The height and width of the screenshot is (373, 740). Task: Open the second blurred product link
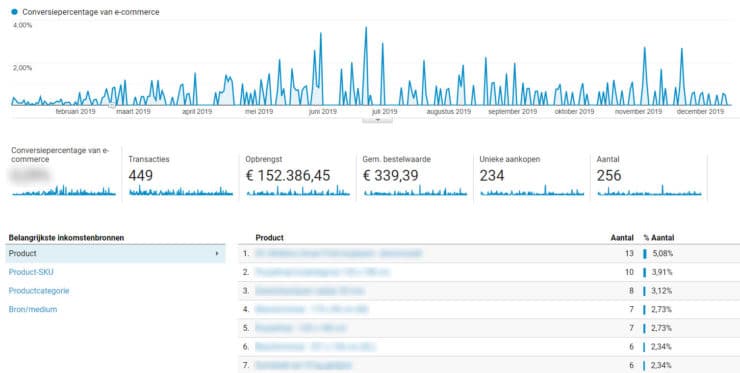click(322, 272)
